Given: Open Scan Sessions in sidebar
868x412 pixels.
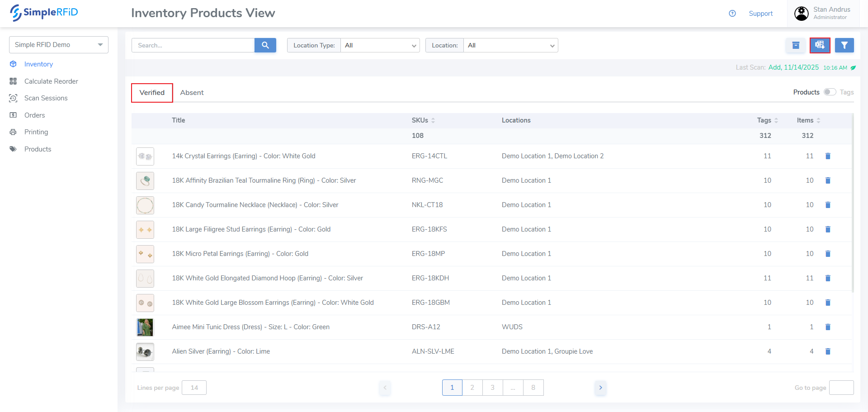Looking at the screenshot, I should tap(46, 98).
